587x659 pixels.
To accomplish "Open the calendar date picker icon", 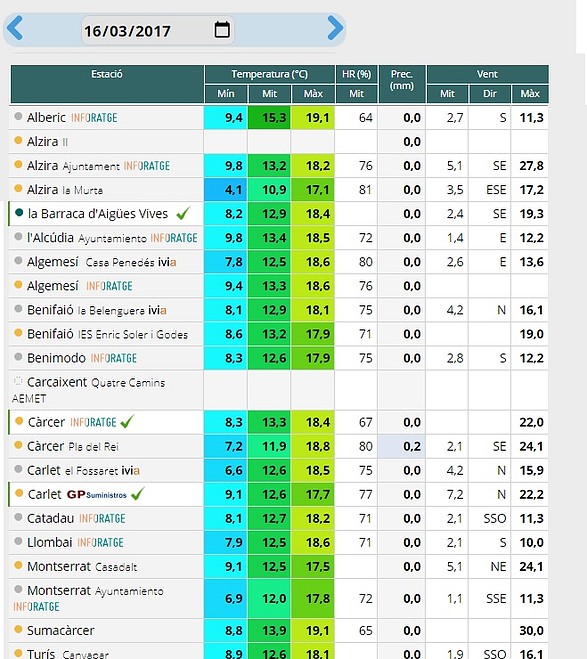I will pos(222,29).
